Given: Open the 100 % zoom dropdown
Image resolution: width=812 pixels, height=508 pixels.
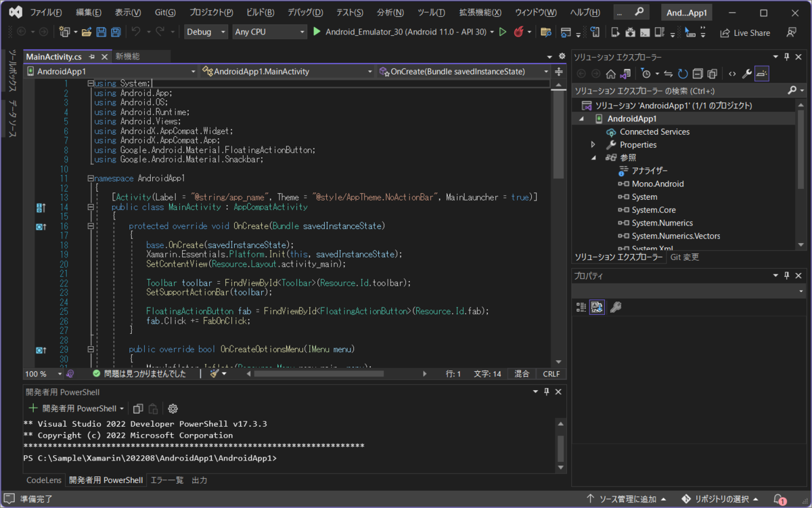Looking at the screenshot, I should [43, 373].
